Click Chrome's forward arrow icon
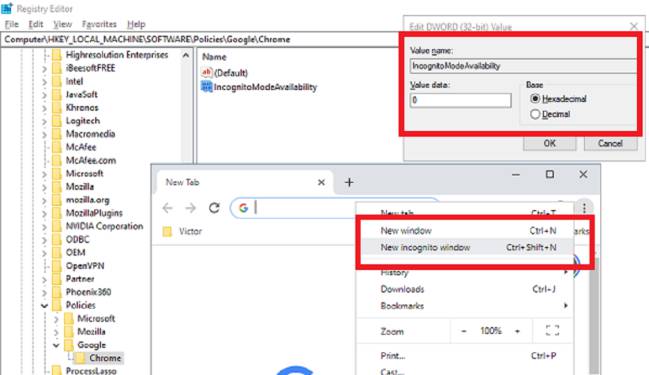This screenshot has height=375, width=649. (191, 208)
